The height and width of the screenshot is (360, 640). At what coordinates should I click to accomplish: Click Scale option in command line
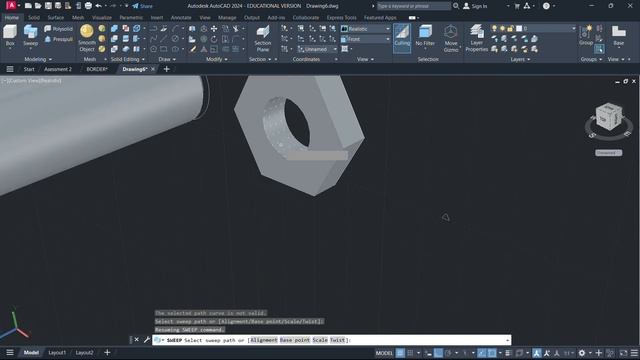(320, 340)
